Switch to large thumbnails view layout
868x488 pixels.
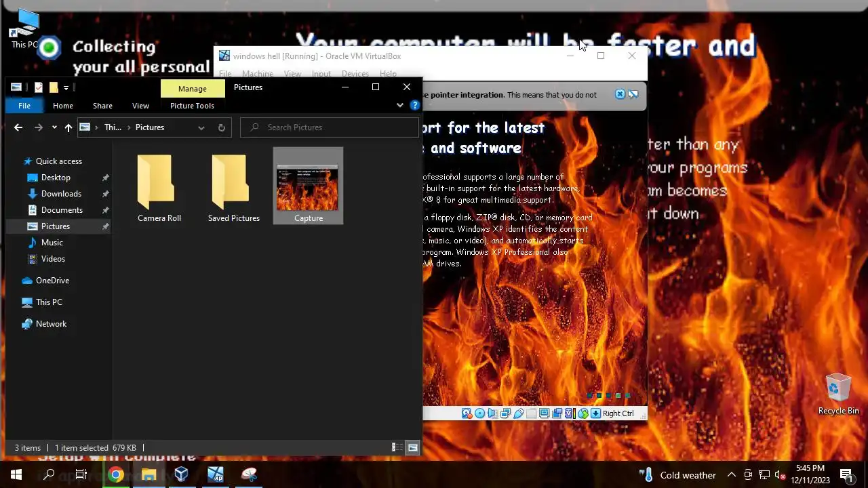point(412,447)
